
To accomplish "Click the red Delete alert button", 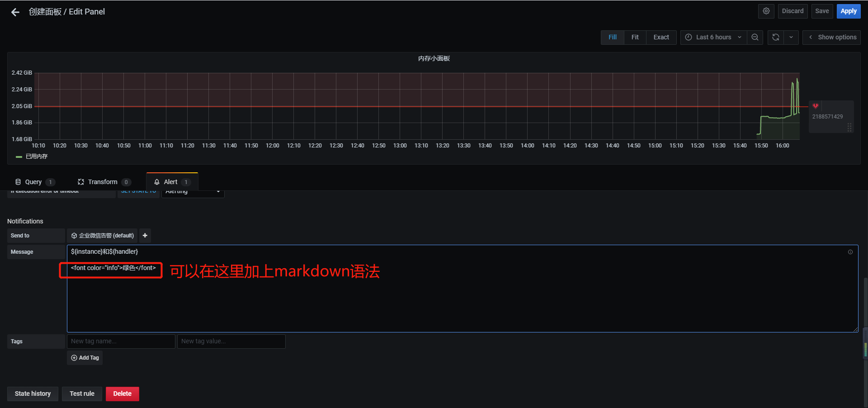I will (x=122, y=394).
